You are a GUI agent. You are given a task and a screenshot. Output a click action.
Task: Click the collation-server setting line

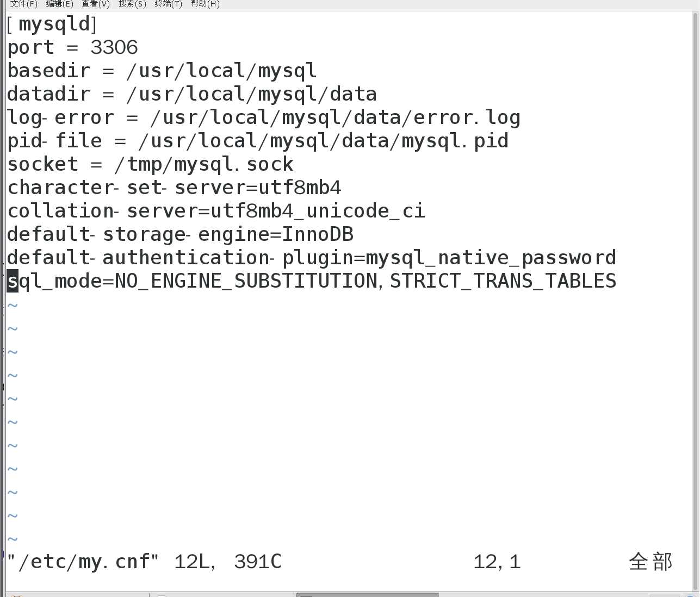coord(215,210)
